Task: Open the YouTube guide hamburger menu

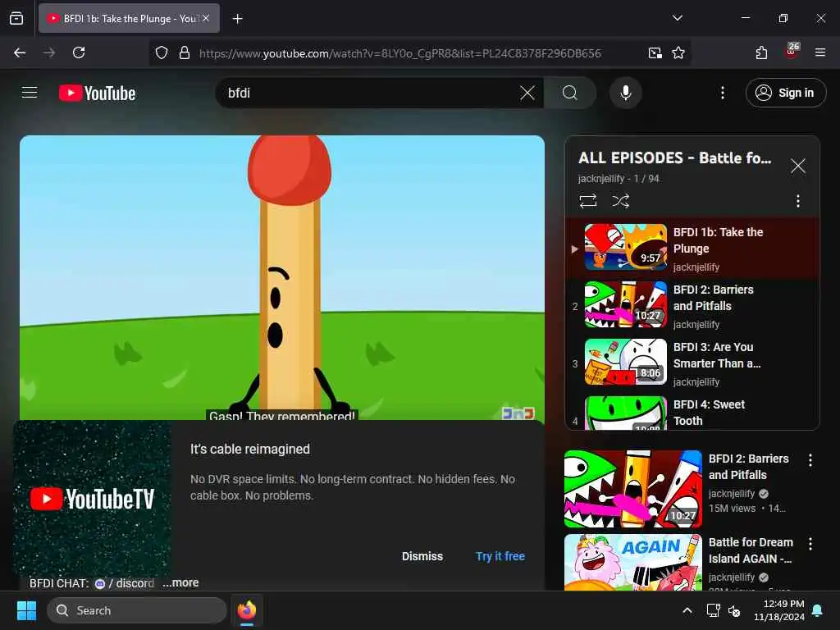Action: [30, 93]
